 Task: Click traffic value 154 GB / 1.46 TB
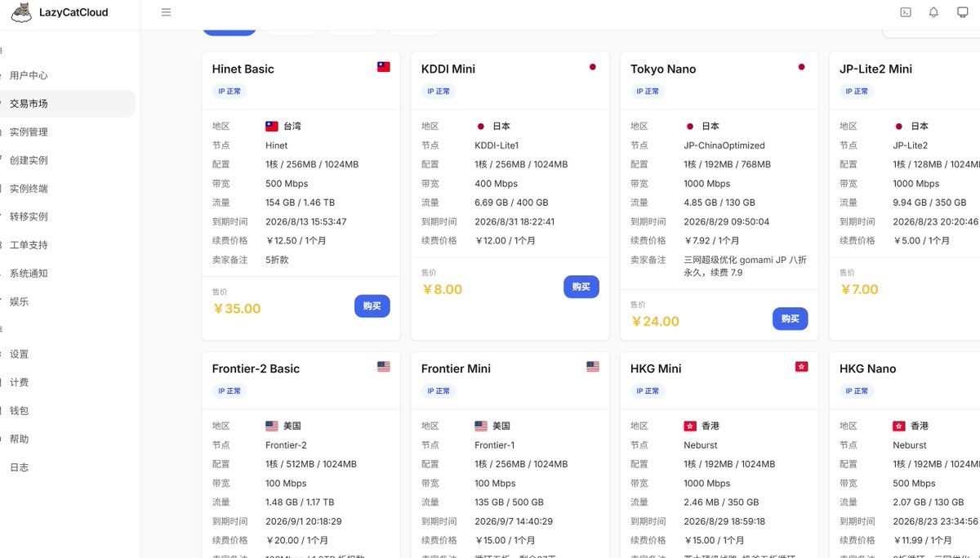tap(300, 203)
